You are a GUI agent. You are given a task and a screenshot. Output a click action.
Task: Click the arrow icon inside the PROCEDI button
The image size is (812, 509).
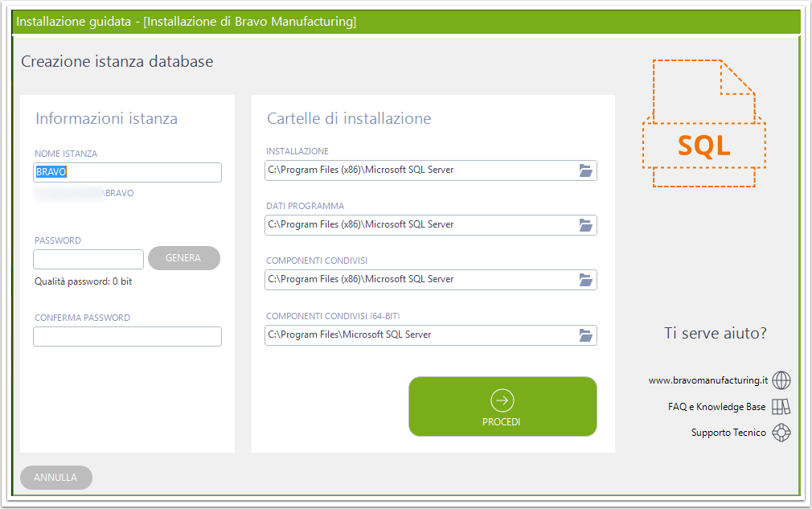[x=502, y=400]
